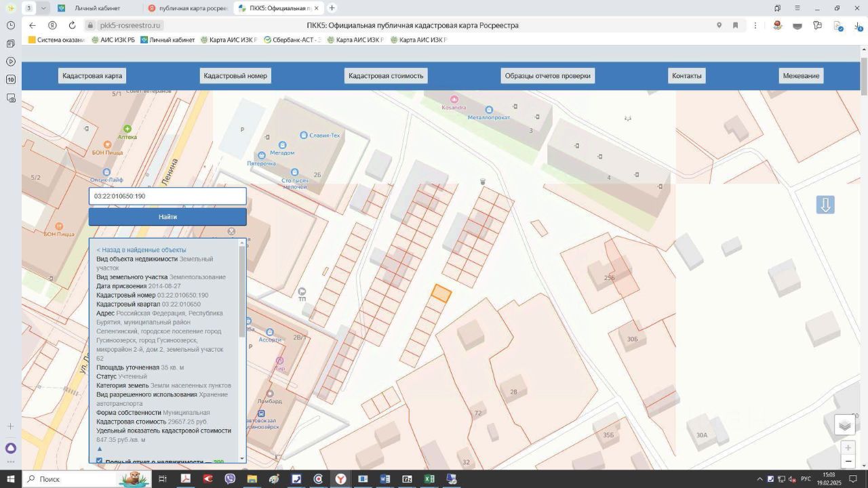Open the Alice assistant icon in sidebar
The height and width of the screenshot is (488, 868).
pyautogui.click(x=11, y=448)
